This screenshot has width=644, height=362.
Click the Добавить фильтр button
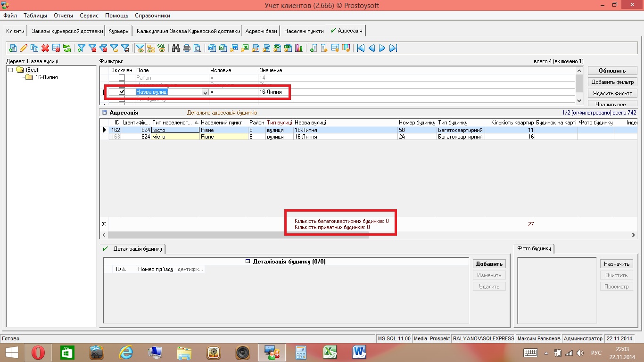point(612,82)
